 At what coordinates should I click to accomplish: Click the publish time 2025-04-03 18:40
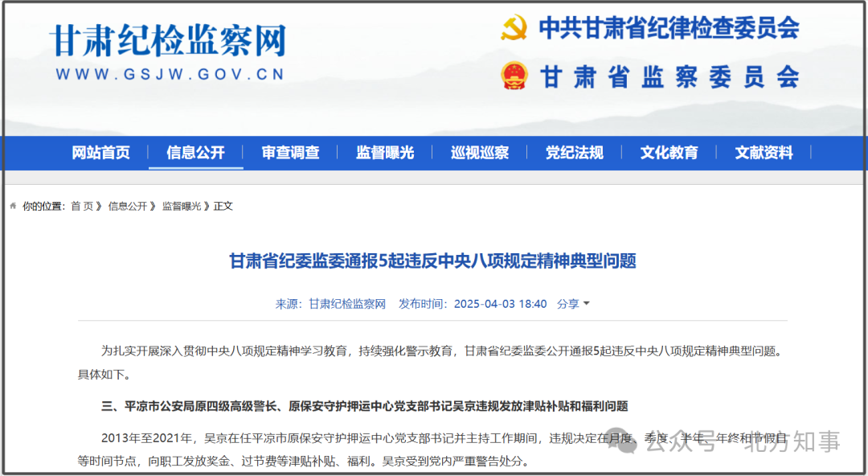(501, 304)
